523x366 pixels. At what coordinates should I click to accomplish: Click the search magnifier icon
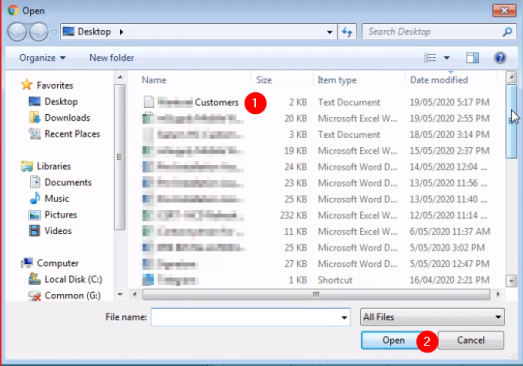507,32
